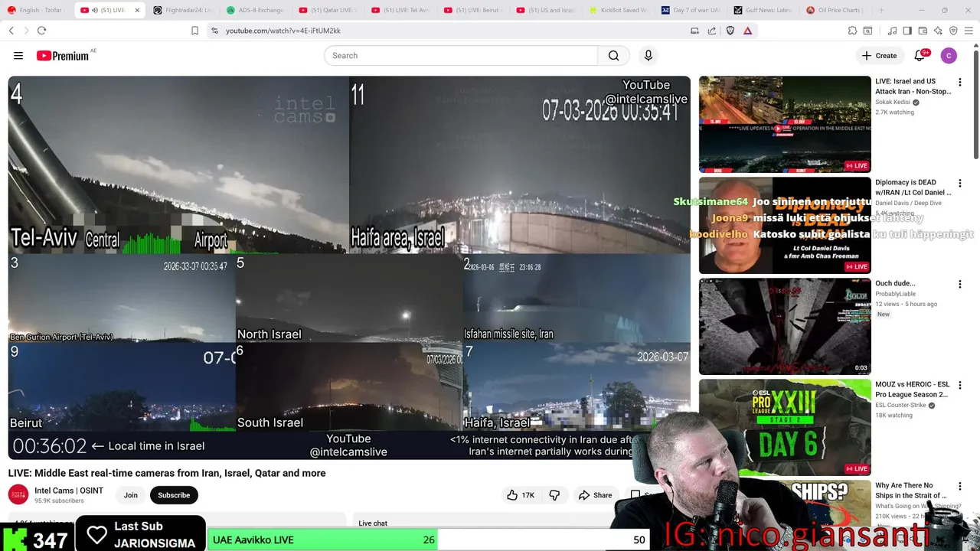Open Leo AI sparkle icon

938,31
